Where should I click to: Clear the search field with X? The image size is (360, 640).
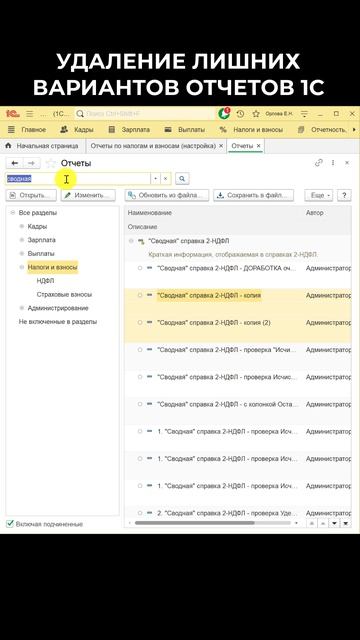(166, 179)
